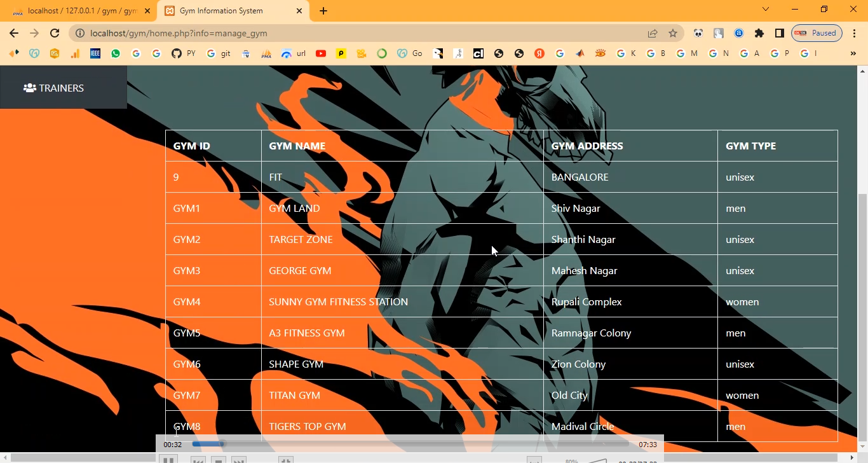Close the Gym Information System tab

(299, 11)
